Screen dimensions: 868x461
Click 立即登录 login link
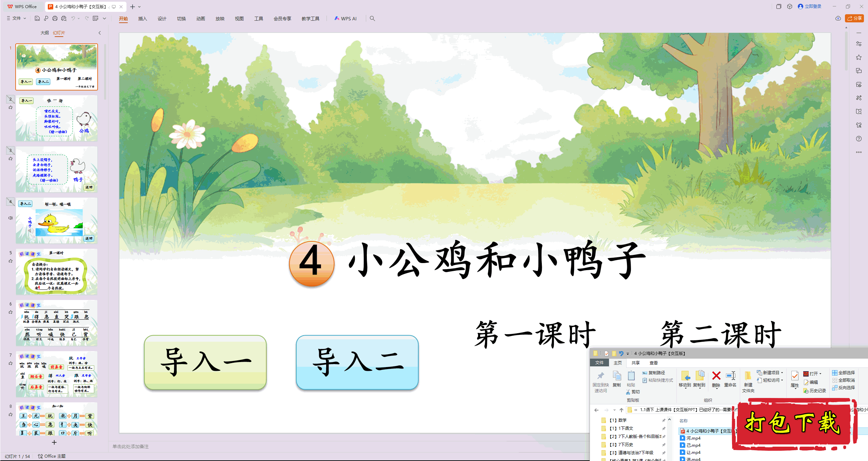coord(810,6)
